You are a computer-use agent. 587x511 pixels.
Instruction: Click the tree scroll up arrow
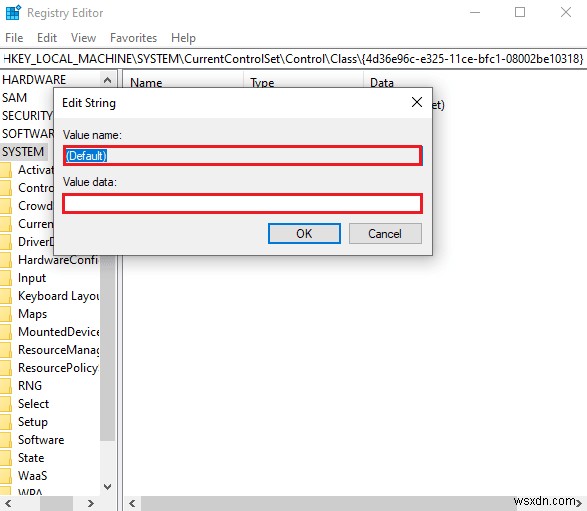coord(107,80)
